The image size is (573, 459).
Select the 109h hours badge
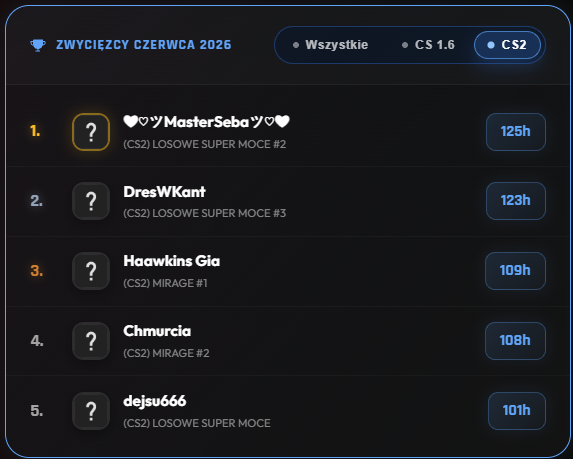[515, 271]
